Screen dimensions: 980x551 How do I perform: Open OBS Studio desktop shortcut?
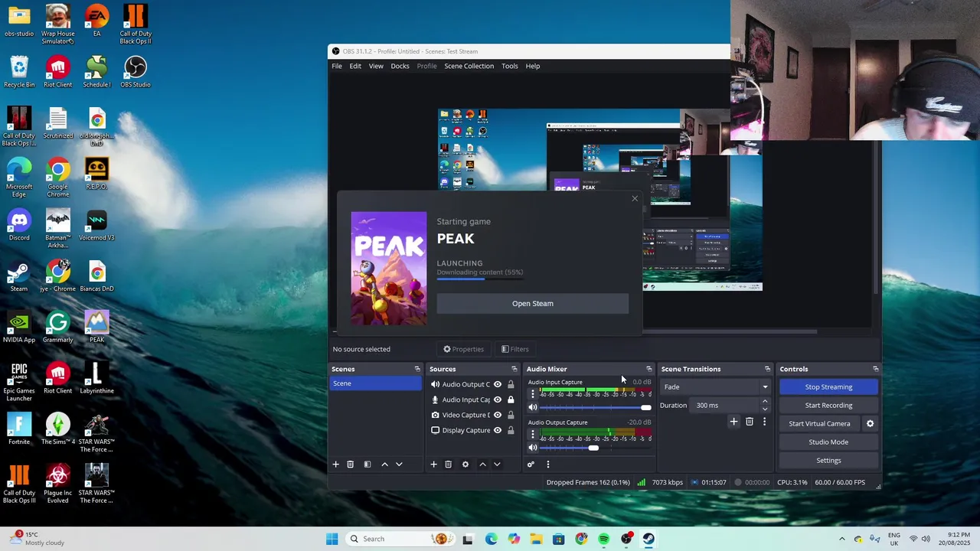pyautogui.click(x=136, y=73)
